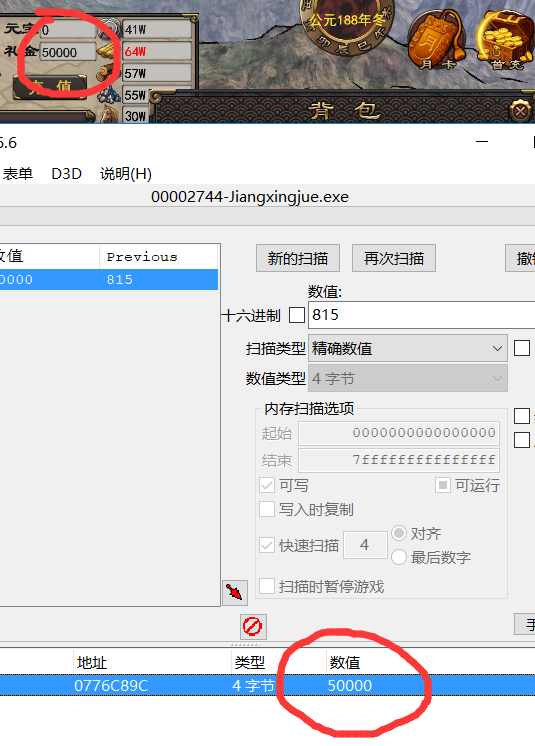The image size is (535, 746).
Task: Click the 4 字节 type cell in address list
Action: click(x=253, y=686)
